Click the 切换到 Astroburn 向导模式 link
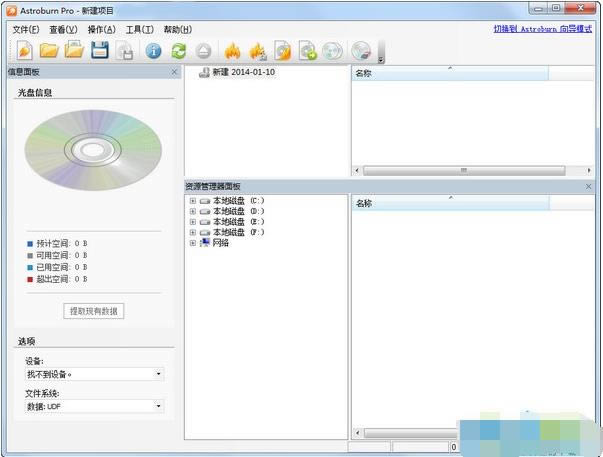 coord(543,29)
